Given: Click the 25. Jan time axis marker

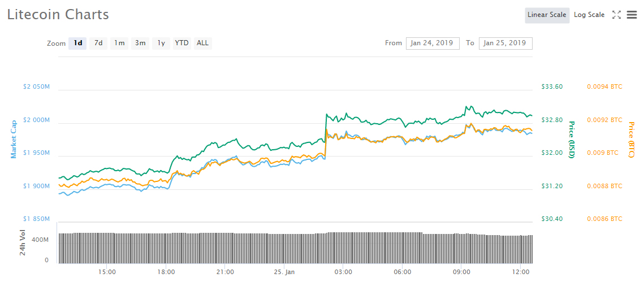Looking at the screenshot, I should click(x=284, y=272).
